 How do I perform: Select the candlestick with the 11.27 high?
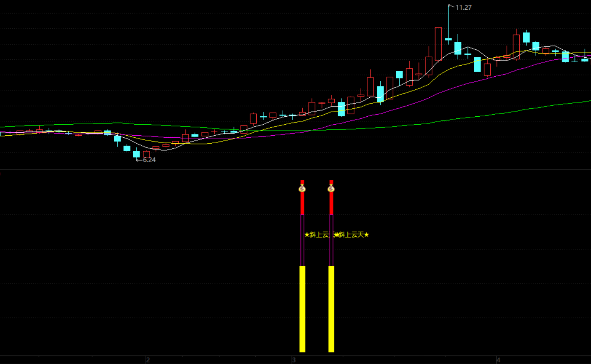point(448,39)
